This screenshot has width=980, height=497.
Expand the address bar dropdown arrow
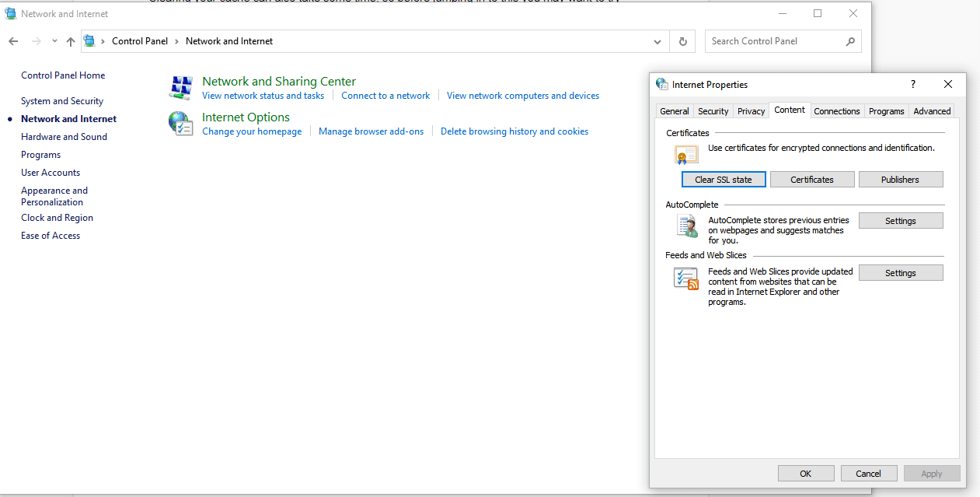coord(657,41)
